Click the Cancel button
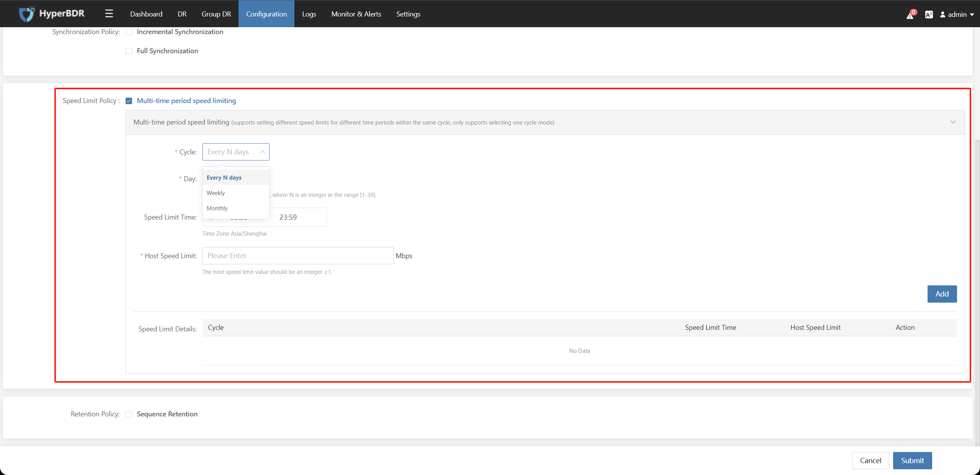Screen dimensions: 980x475 871,460
